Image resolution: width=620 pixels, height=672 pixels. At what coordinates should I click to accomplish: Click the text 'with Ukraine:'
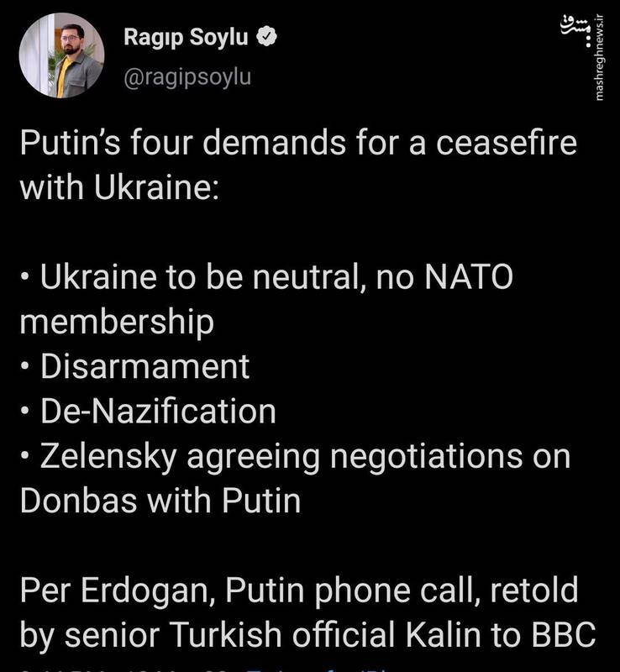pos(119,187)
